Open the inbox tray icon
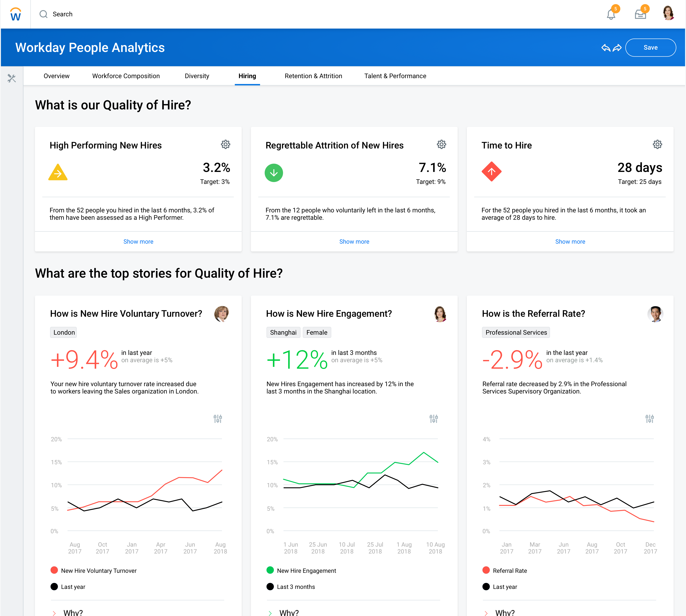Image resolution: width=686 pixels, height=616 pixels. tap(640, 14)
